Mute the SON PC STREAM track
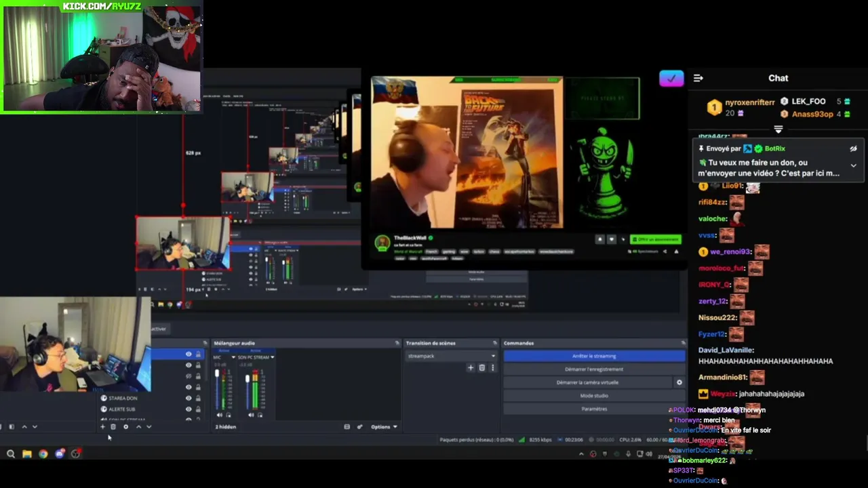This screenshot has height=488, width=868. [251, 415]
